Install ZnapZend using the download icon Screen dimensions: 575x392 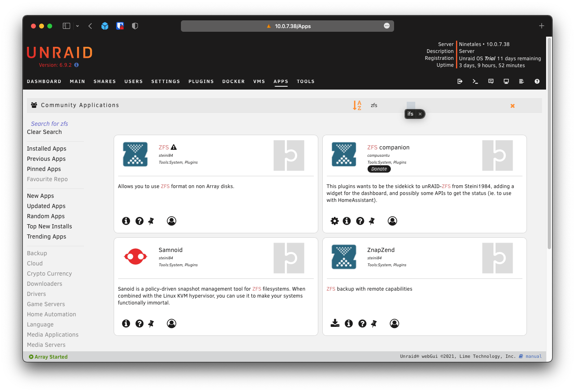pos(335,323)
